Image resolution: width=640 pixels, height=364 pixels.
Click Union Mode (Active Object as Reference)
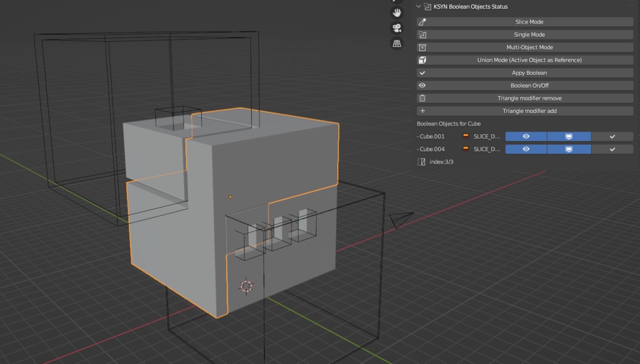click(x=529, y=61)
